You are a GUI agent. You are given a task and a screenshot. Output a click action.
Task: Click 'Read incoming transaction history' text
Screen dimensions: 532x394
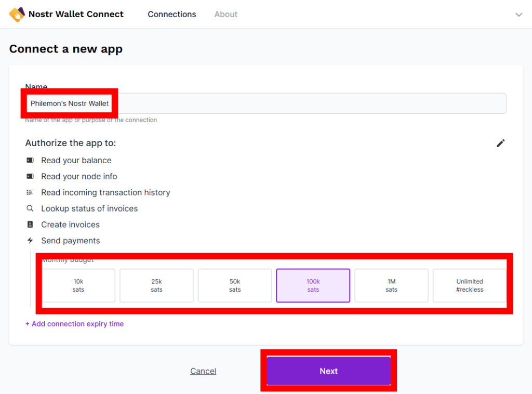pyautogui.click(x=105, y=192)
